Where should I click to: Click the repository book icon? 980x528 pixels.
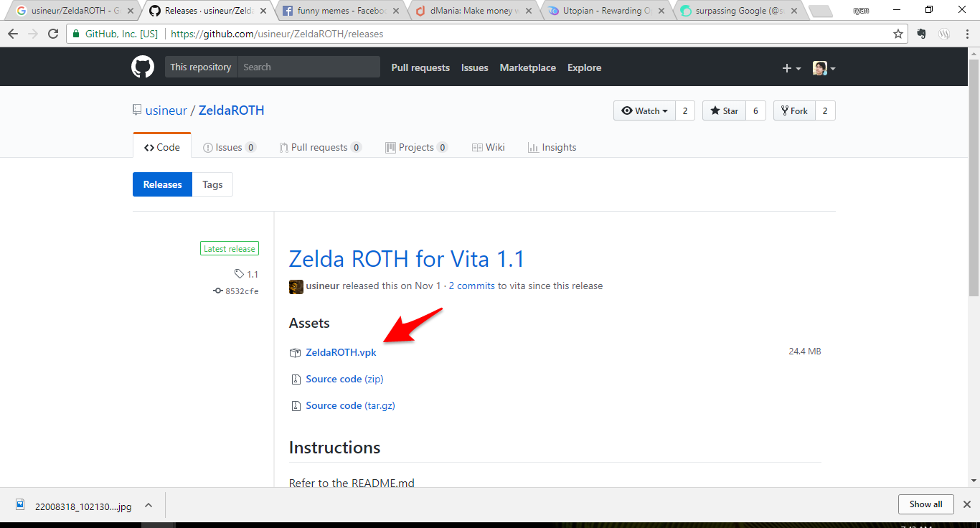click(137, 110)
